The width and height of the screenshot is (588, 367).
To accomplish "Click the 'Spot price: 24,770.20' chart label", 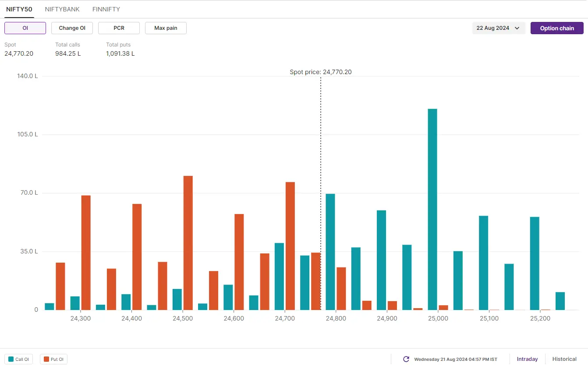I will [x=321, y=72].
